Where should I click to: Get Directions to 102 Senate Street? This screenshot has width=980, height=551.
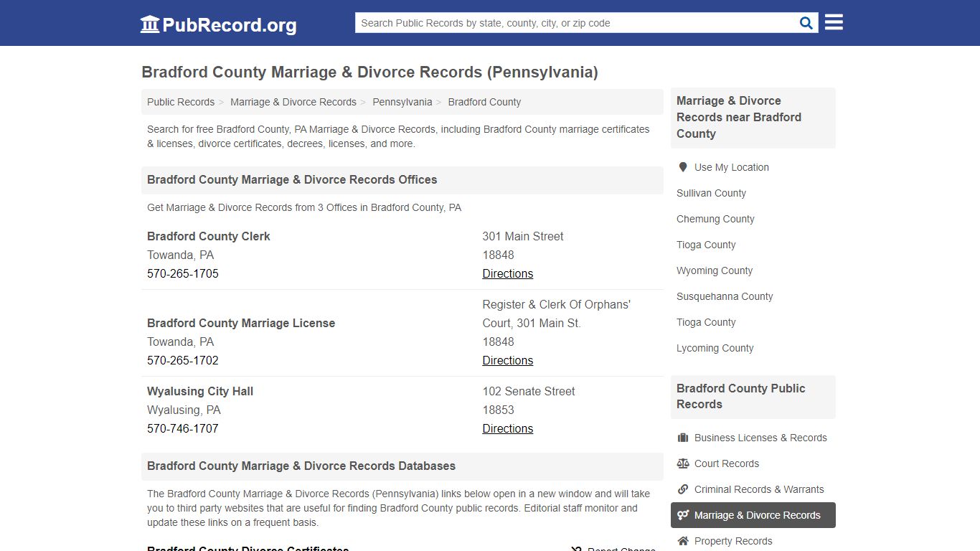(508, 428)
